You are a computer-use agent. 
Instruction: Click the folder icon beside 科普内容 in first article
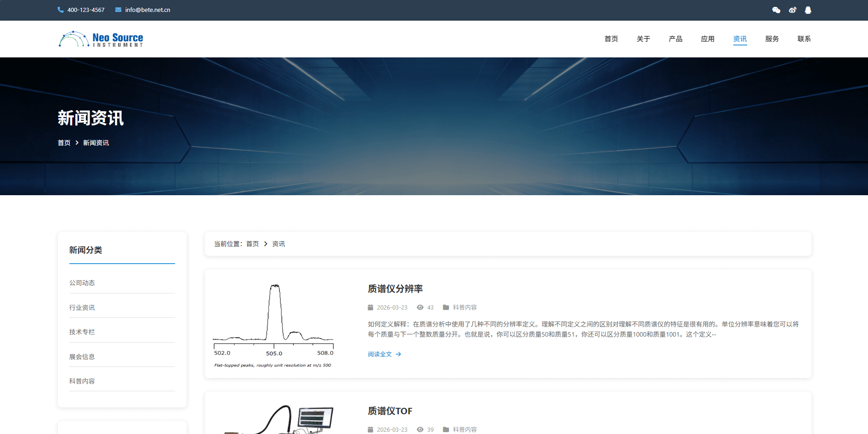446,307
